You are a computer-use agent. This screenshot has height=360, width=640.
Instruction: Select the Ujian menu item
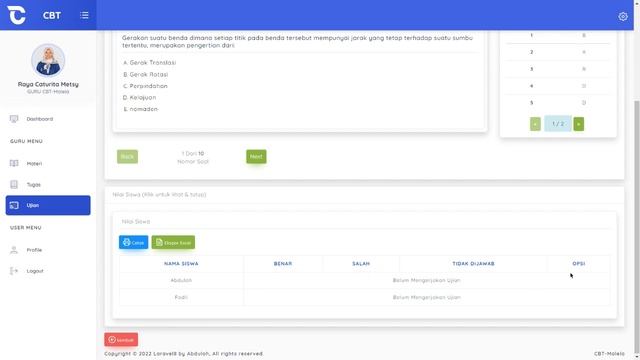point(48,205)
